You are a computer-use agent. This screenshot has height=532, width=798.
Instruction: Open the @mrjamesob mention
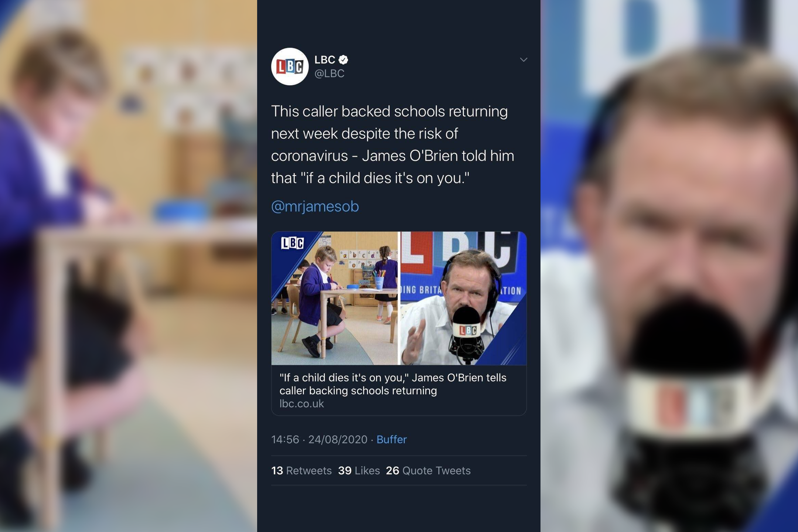(x=315, y=206)
